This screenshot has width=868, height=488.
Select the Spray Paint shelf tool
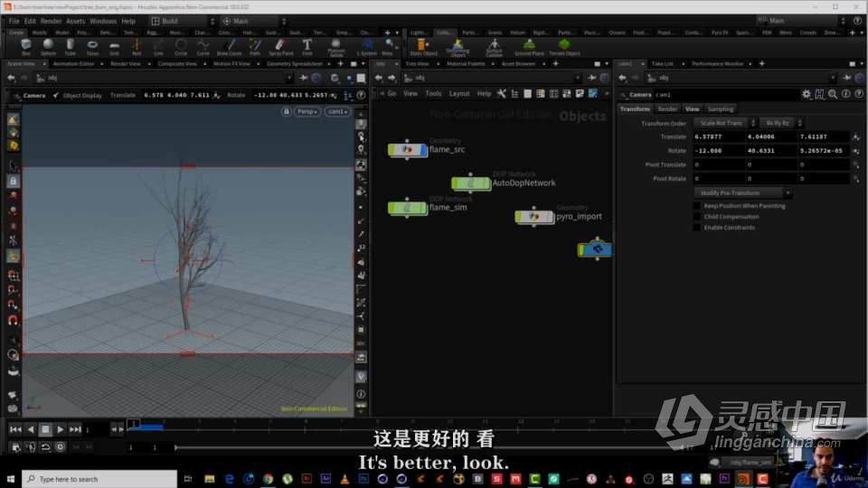pos(280,46)
